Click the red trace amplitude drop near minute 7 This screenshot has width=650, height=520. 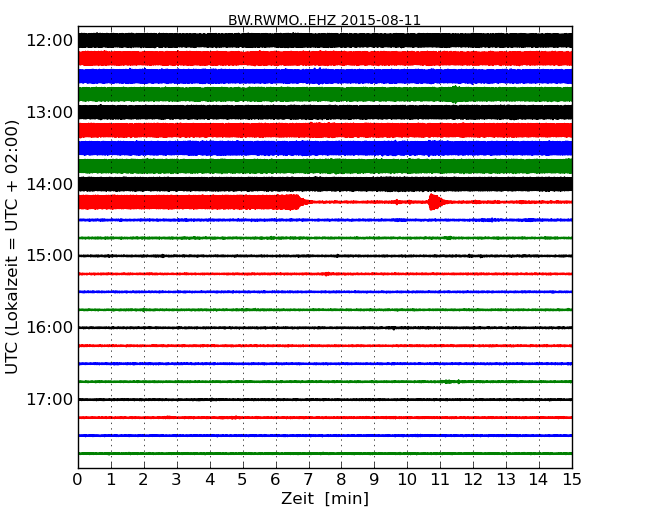301,202
